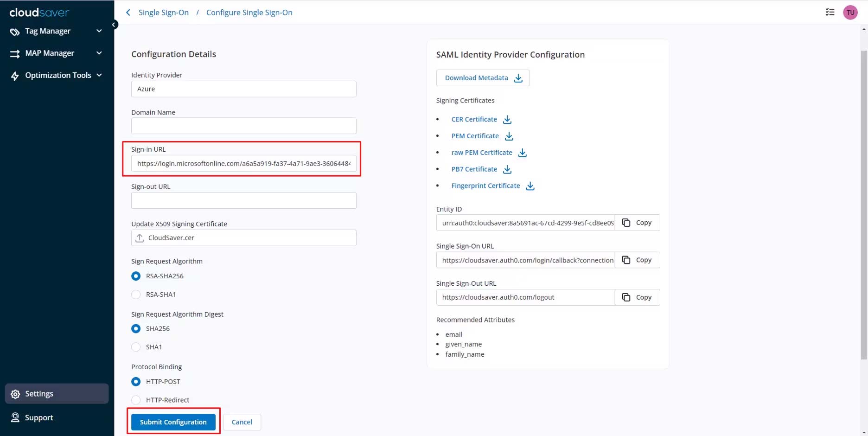This screenshot has height=436, width=868.
Task: Click the copy icon for Entity ID
Action: click(626, 223)
